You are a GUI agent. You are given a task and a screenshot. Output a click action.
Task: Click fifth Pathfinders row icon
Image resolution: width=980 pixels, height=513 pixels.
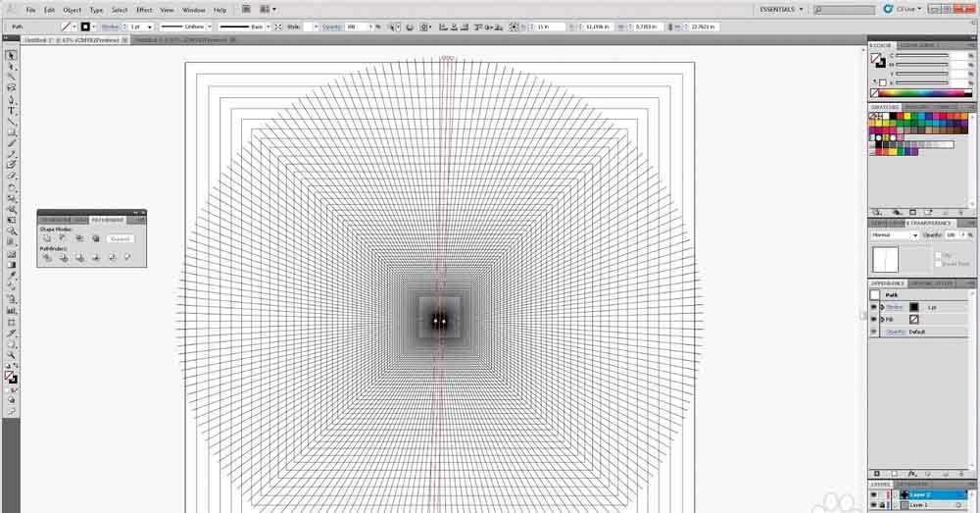[x=112, y=257]
